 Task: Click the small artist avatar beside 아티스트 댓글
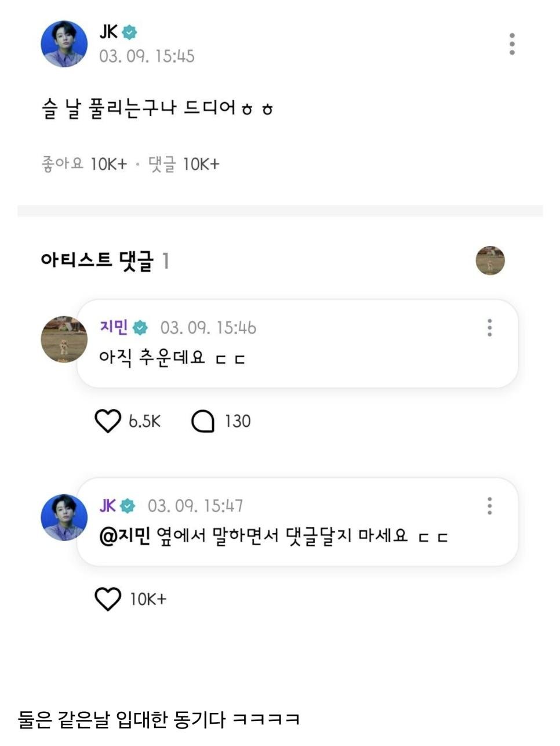coord(490,260)
